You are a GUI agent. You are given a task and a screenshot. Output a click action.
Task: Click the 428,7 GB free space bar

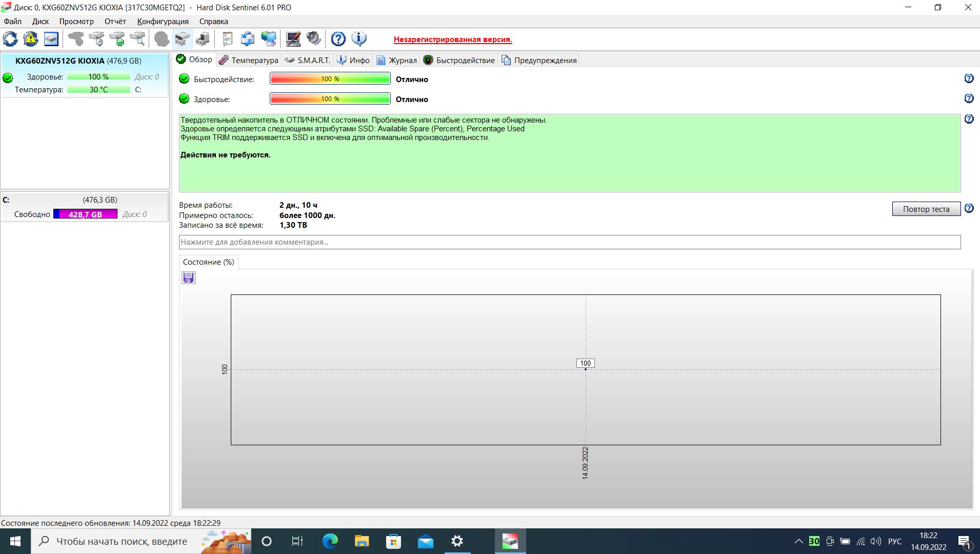pyautogui.click(x=85, y=214)
